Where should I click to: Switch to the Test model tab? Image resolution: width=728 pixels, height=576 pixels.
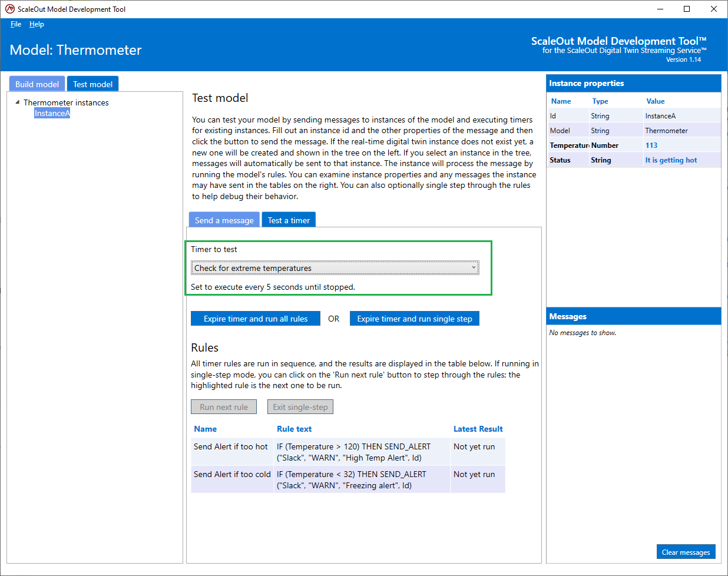pyautogui.click(x=93, y=84)
